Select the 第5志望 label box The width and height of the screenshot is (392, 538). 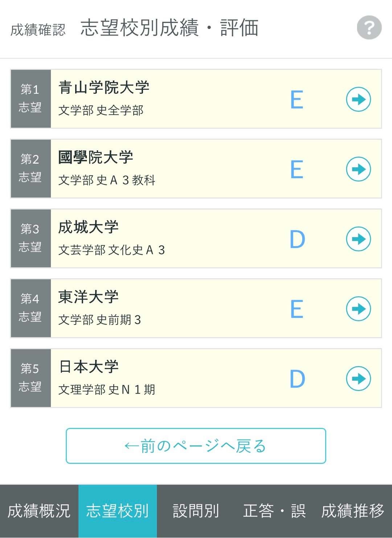(30, 378)
